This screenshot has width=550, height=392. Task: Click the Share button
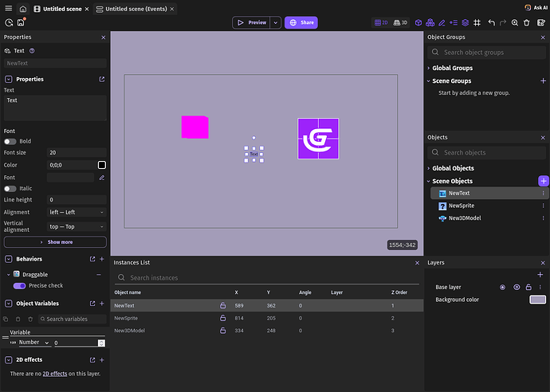301,23
